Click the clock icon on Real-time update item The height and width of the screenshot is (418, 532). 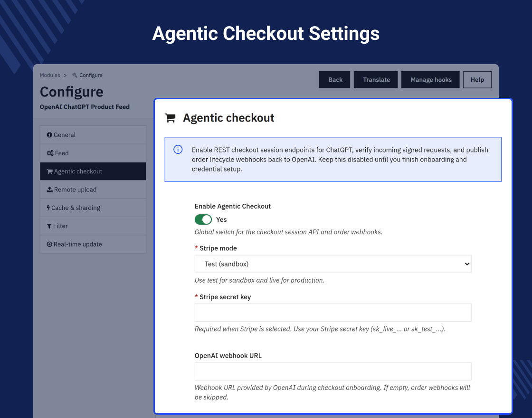(x=49, y=244)
